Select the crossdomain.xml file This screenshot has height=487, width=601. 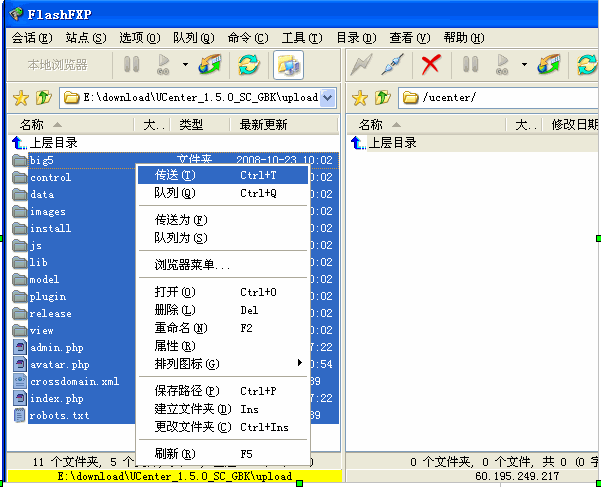pos(74,382)
